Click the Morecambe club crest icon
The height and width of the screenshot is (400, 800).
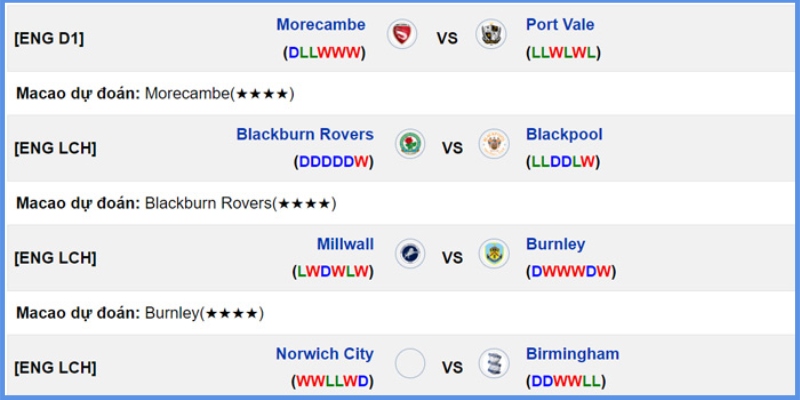[402, 34]
